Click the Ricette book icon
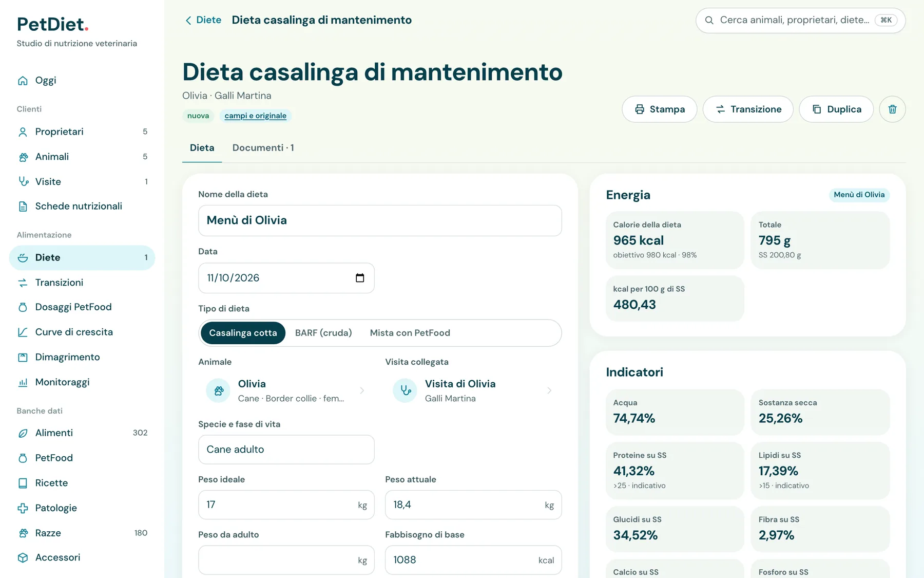This screenshot has width=924, height=578. click(23, 483)
